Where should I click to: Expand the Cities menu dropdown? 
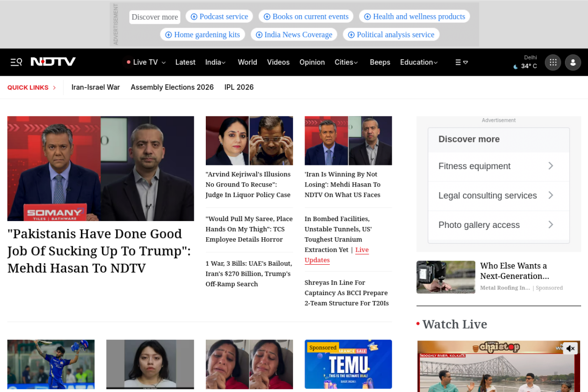point(356,62)
